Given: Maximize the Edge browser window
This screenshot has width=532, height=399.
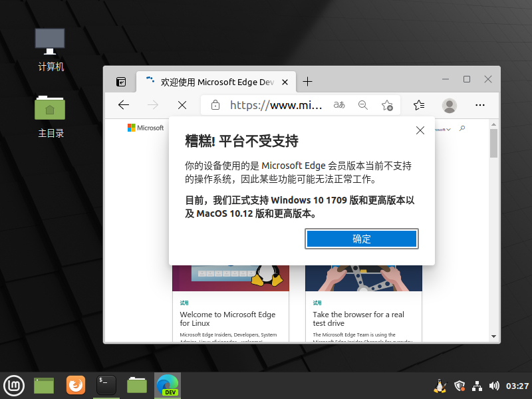Looking at the screenshot, I should (x=467, y=79).
